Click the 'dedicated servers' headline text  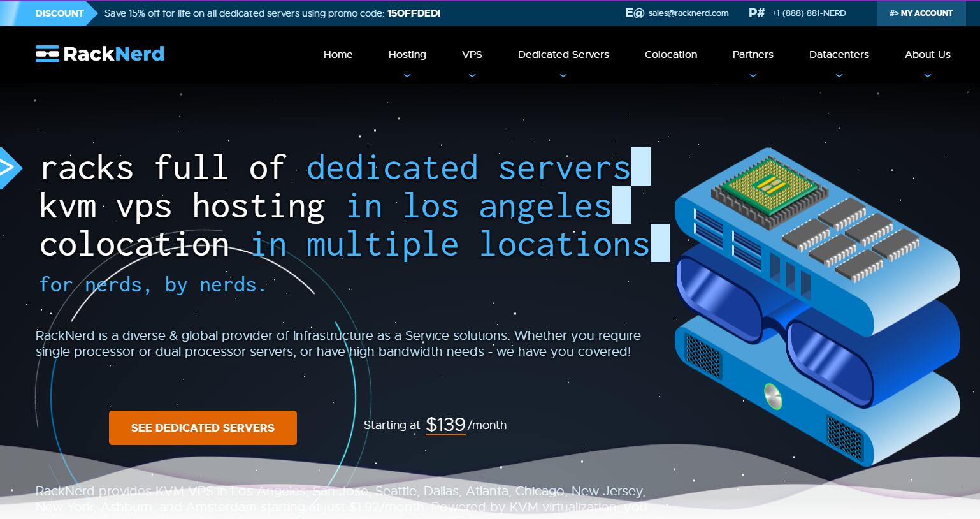[468, 168]
